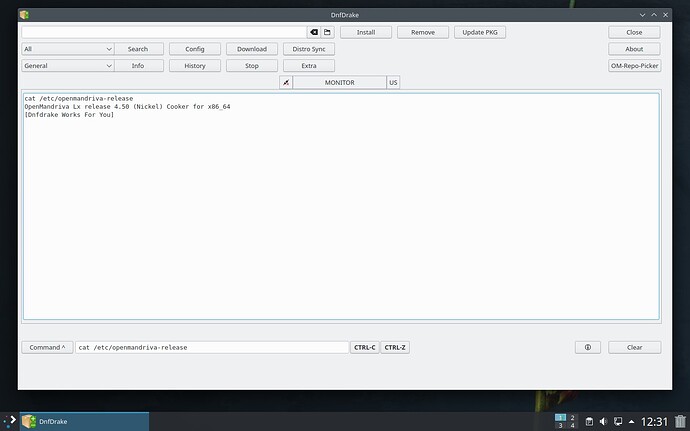Open Config button
The width and height of the screenshot is (690, 431).
click(195, 49)
